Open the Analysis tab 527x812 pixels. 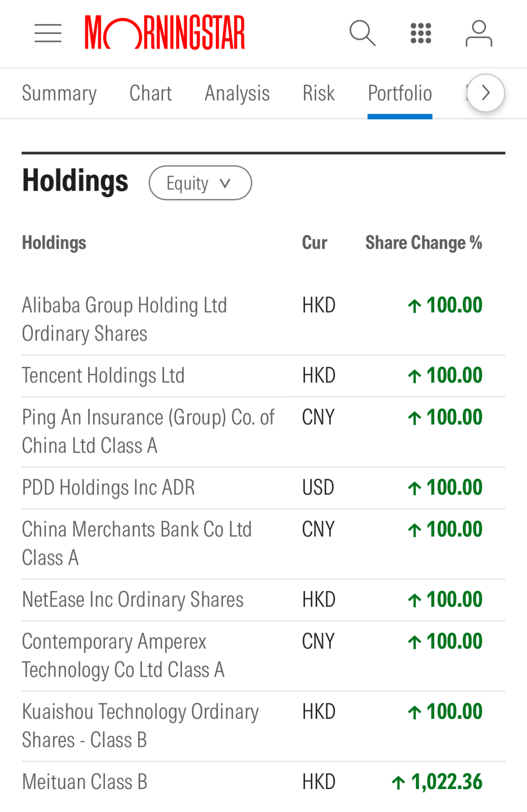pyautogui.click(x=237, y=93)
